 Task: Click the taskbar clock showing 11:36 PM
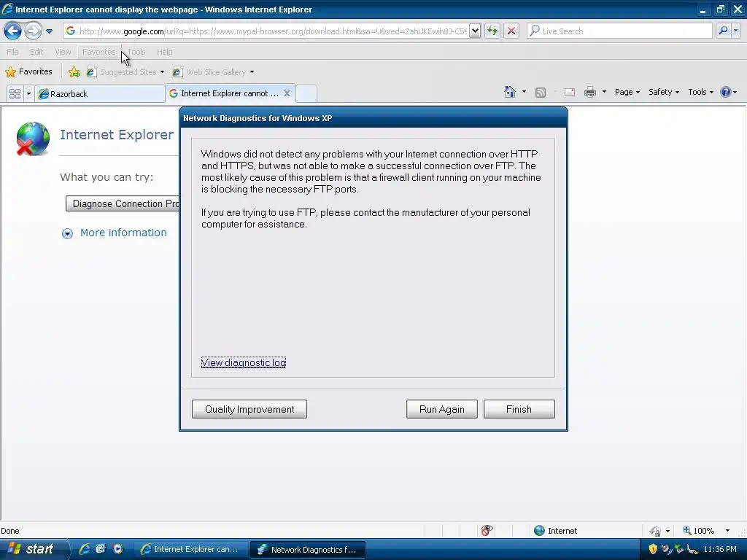[x=720, y=549]
